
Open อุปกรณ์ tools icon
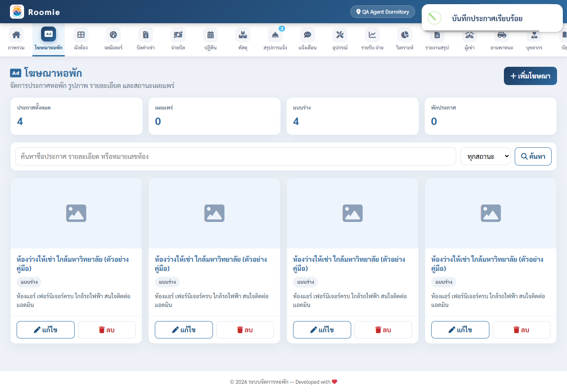click(340, 35)
